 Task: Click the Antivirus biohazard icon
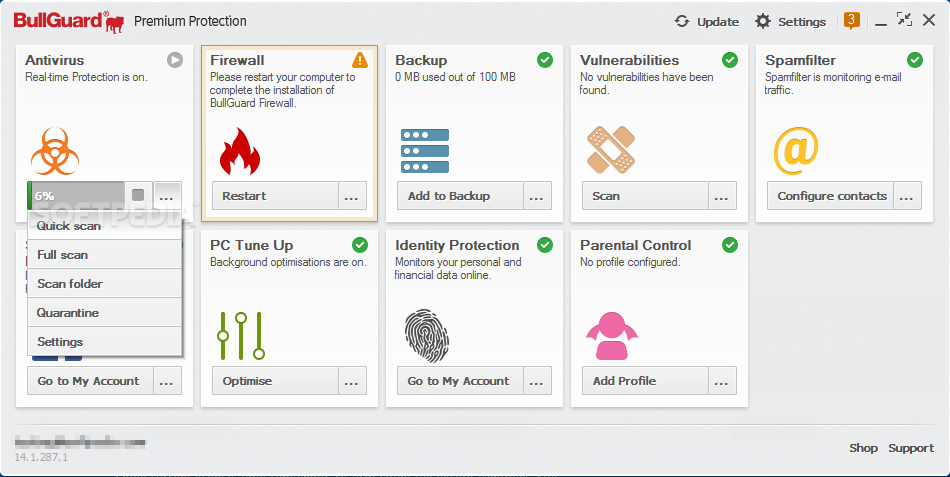coord(55,151)
